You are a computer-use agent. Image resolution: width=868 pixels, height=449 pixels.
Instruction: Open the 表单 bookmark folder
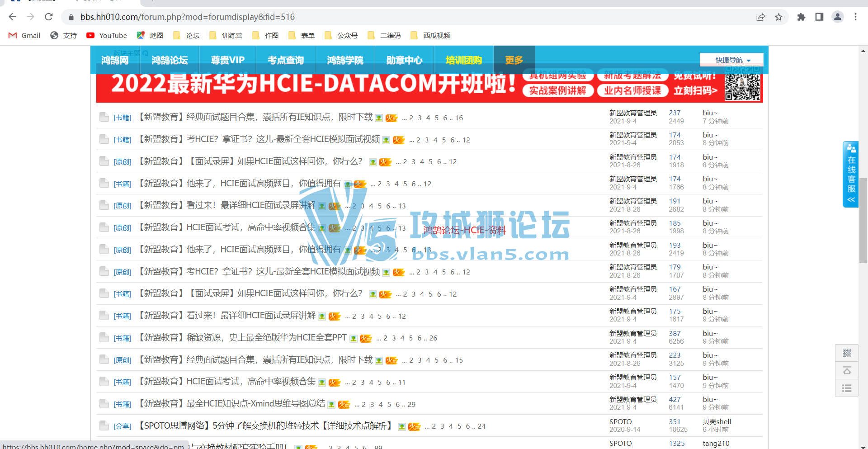point(302,35)
